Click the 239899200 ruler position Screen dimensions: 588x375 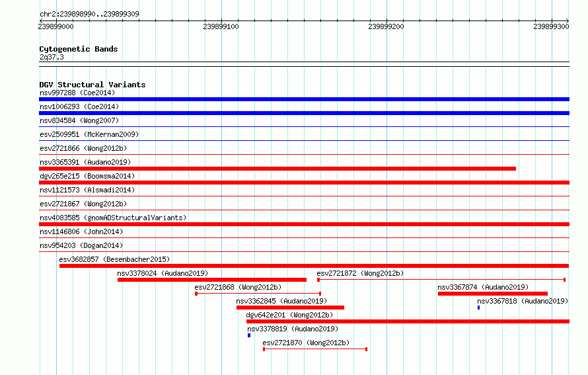pos(386,26)
